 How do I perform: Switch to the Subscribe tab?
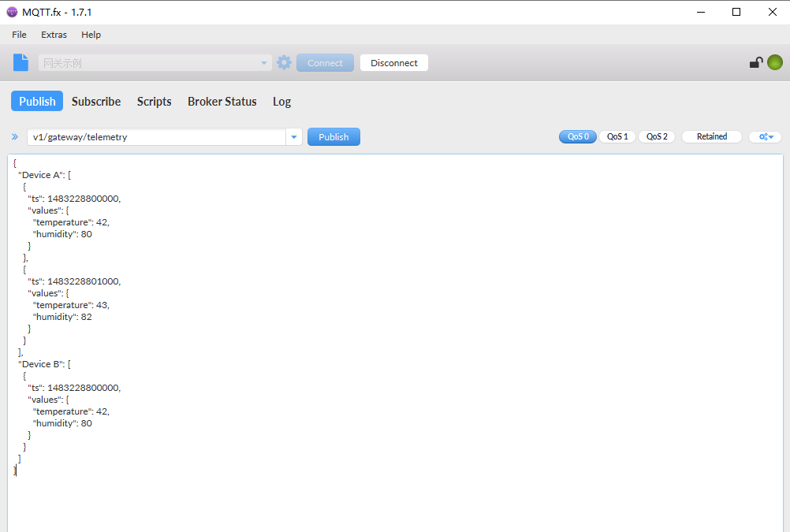pos(96,101)
